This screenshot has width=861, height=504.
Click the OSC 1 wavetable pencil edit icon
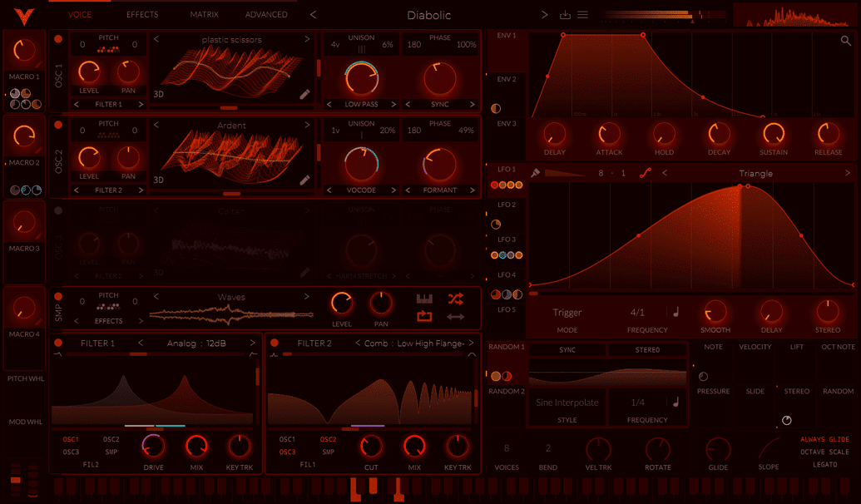[x=304, y=95]
